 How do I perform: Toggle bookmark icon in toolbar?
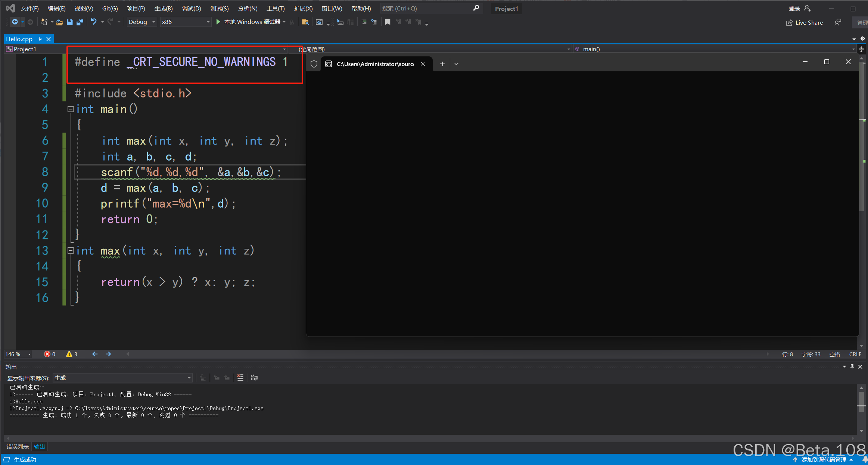388,22
